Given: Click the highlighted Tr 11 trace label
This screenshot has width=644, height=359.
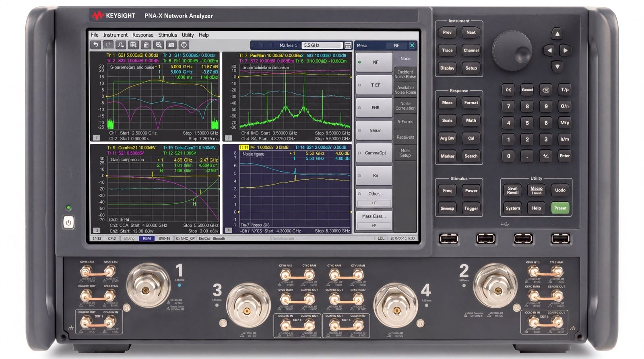Looking at the screenshot, I should [244, 148].
